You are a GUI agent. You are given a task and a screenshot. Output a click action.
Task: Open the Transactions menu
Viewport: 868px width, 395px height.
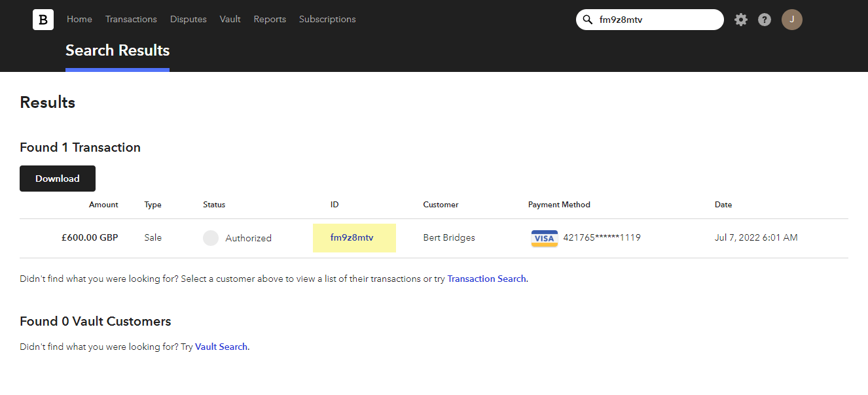tap(131, 20)
